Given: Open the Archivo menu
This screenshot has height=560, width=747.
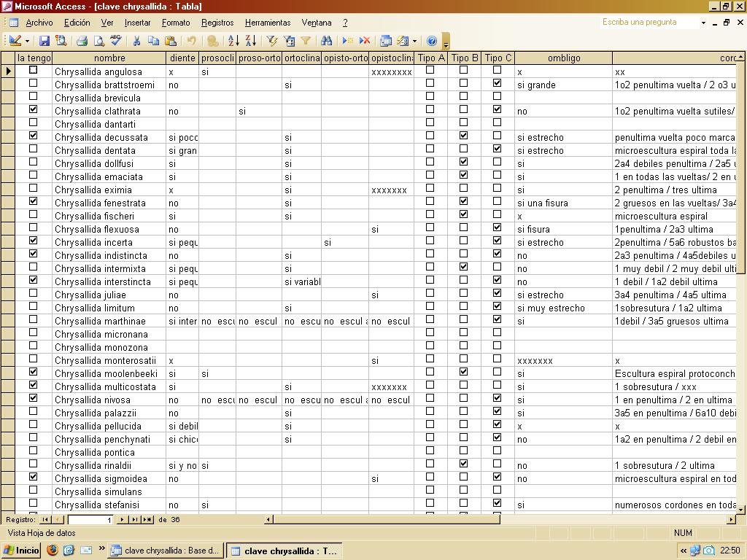Looking at the screenshot, I should (x=39, y=23).
